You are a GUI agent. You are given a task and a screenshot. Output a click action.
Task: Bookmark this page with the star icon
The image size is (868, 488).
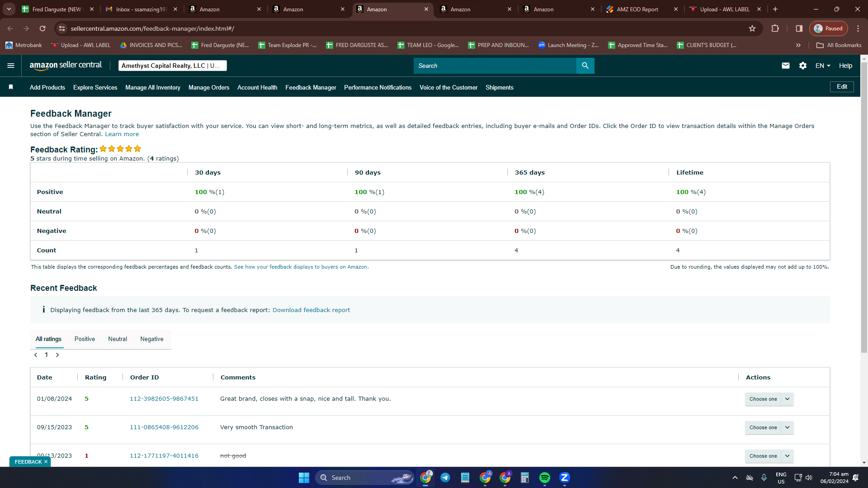coord(752,28)
